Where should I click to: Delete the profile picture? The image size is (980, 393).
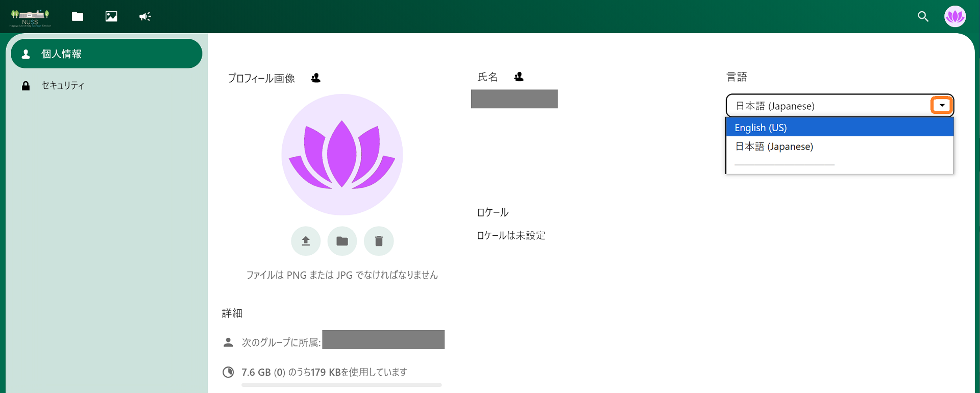point(379,241)
